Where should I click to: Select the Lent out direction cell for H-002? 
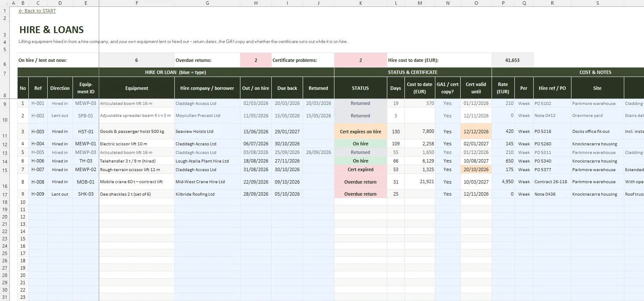click(x=60, y=116)
